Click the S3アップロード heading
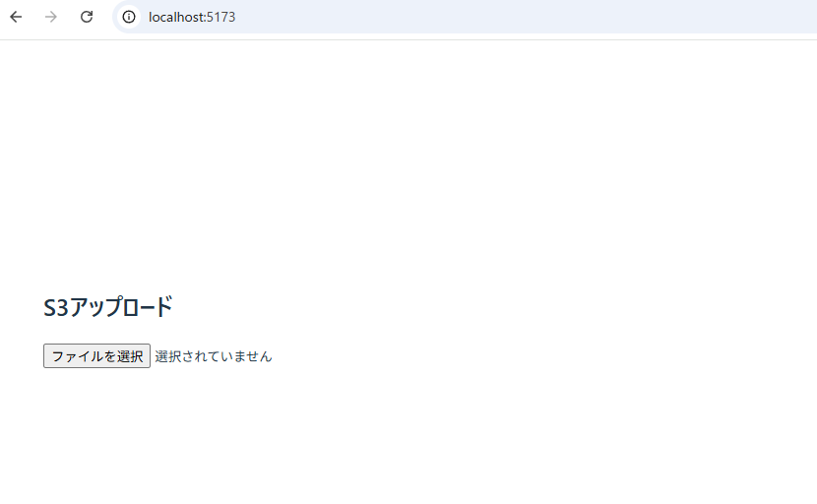Viewport: 817px width, 504px height. [108, 307]
